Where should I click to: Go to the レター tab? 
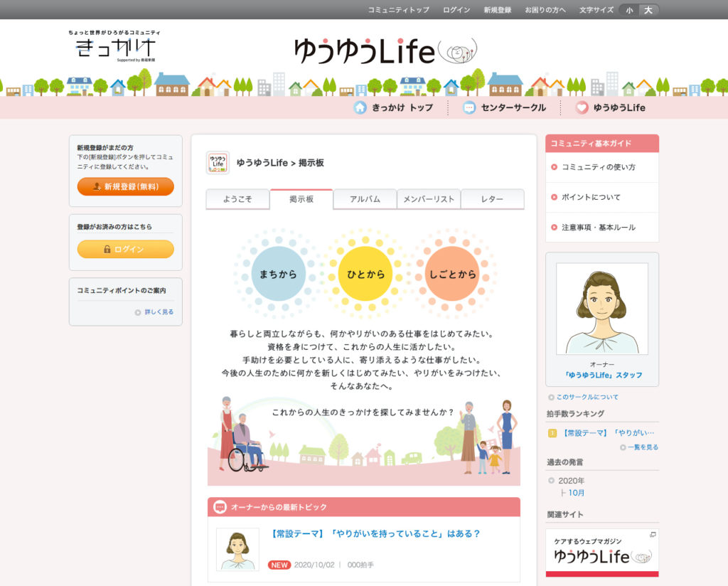pos(492,198)
